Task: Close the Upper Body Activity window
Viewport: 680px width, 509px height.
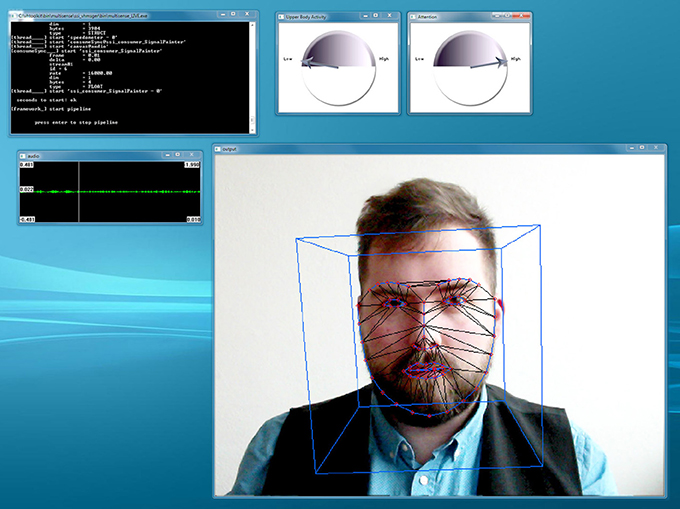Action: 389,16
